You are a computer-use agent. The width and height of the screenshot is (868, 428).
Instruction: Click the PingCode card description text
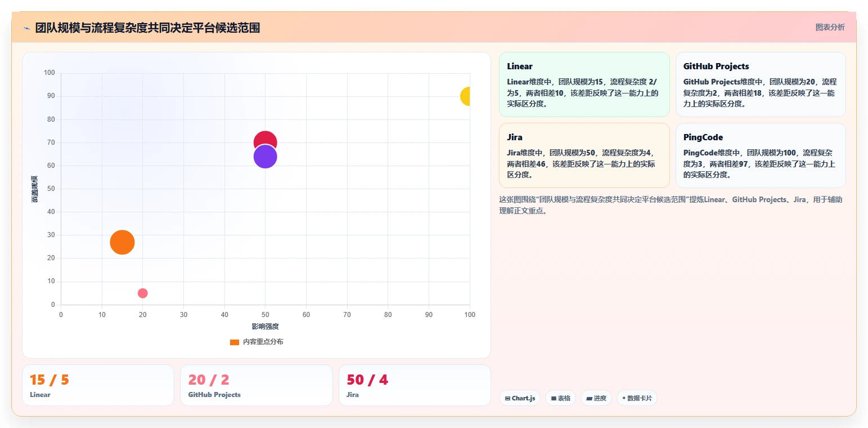[759, 164]
